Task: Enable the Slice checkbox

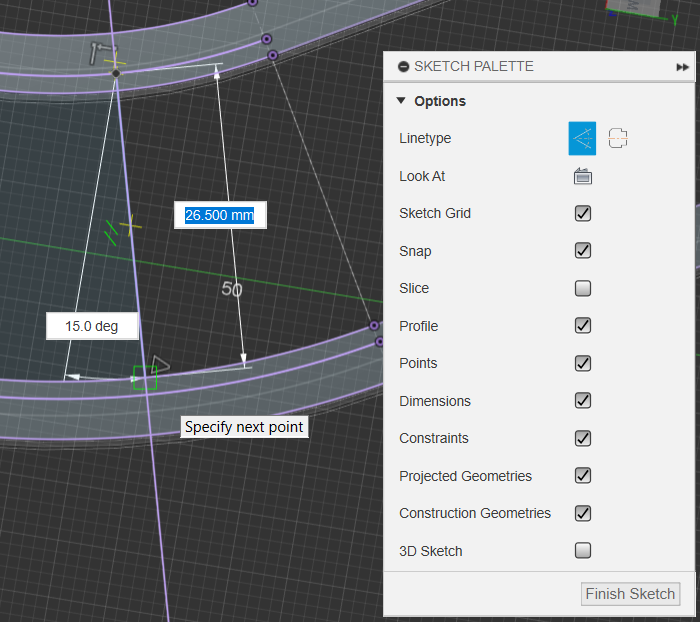Action: coord(583,288)
